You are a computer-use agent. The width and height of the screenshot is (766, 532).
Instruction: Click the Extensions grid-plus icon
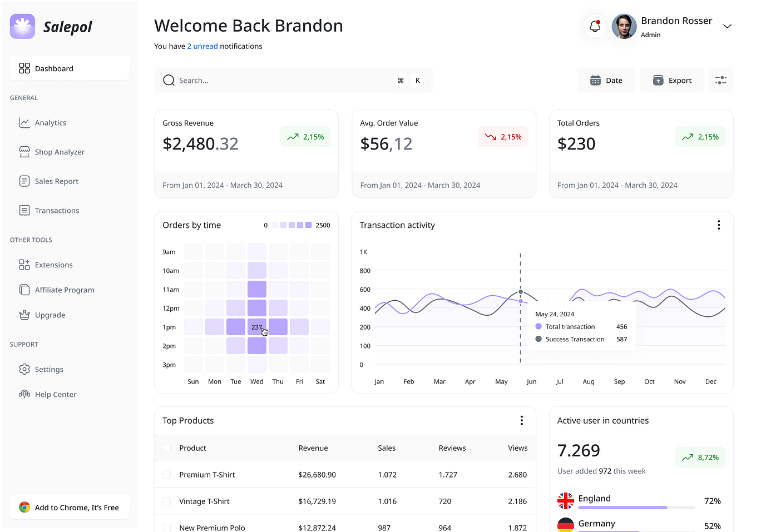[24, 265]
